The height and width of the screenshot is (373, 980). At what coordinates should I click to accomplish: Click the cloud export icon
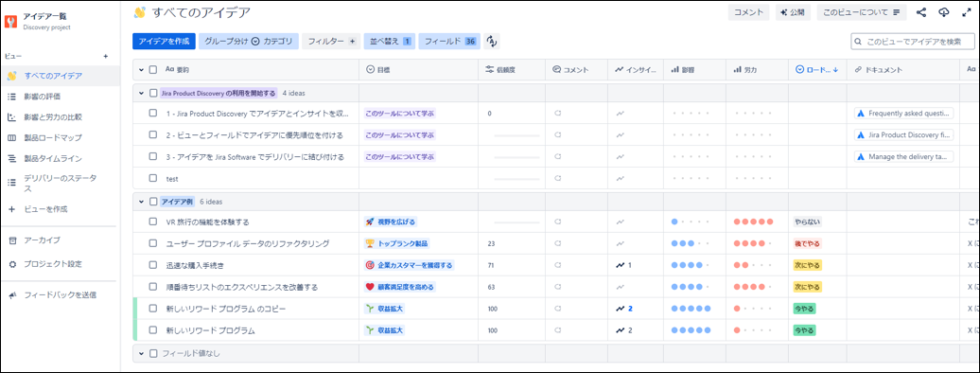(x=944, y=12)
